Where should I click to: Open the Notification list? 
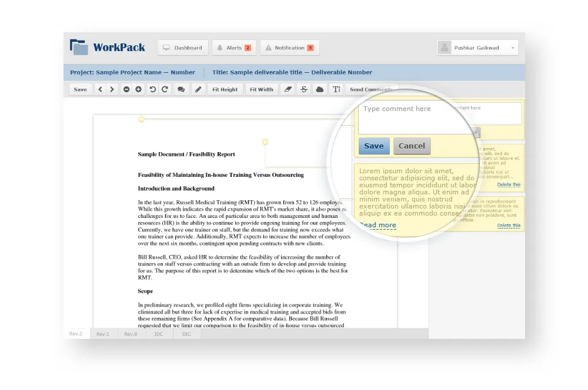289,48
